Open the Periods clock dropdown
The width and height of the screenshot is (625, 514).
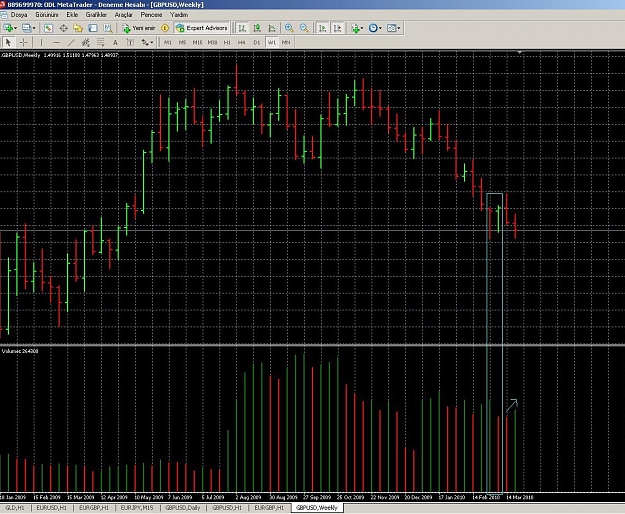pyautogui.click(x=375, y=28)
